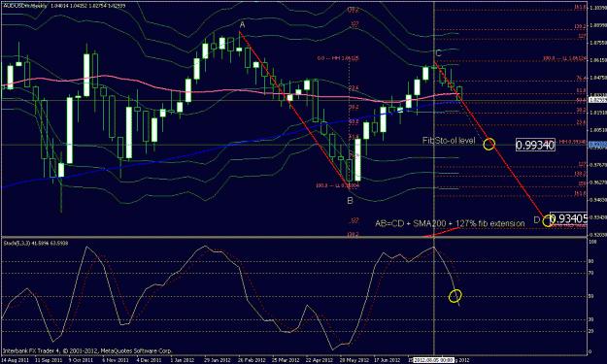This screenshot has width=607, height=364.
Task: Select the point B label below the May low
Action: tap(350, 201)
